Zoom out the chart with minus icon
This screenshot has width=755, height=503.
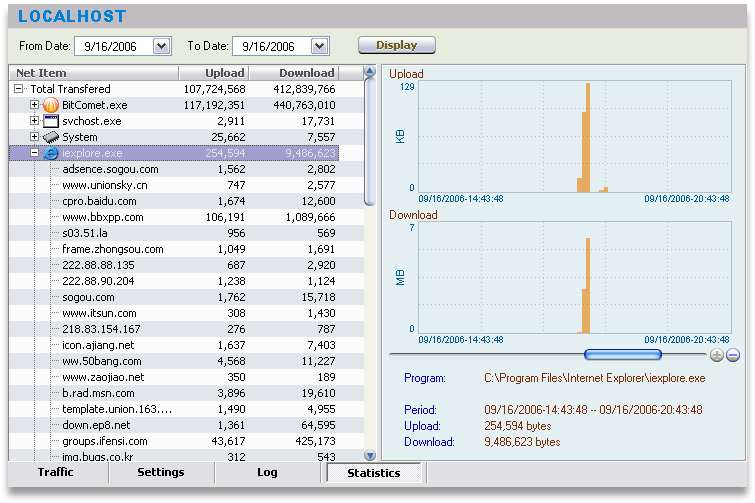click(x=732, y=355)
